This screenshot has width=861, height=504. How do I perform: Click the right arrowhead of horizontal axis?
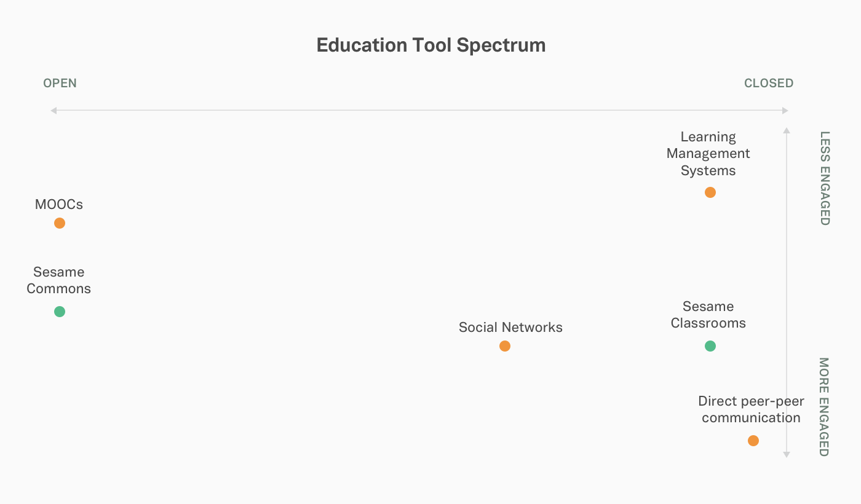[x=785, y=111]
